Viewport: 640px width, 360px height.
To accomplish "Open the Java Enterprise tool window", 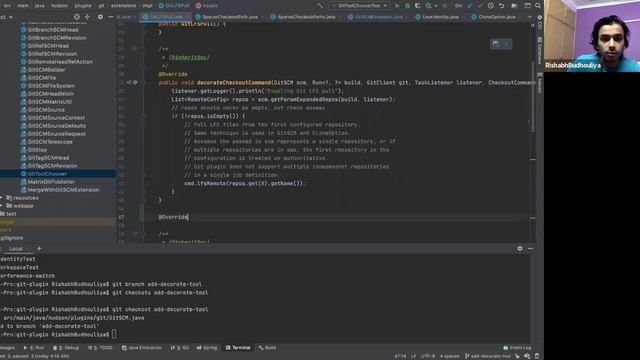I will (x=141, y=348).
